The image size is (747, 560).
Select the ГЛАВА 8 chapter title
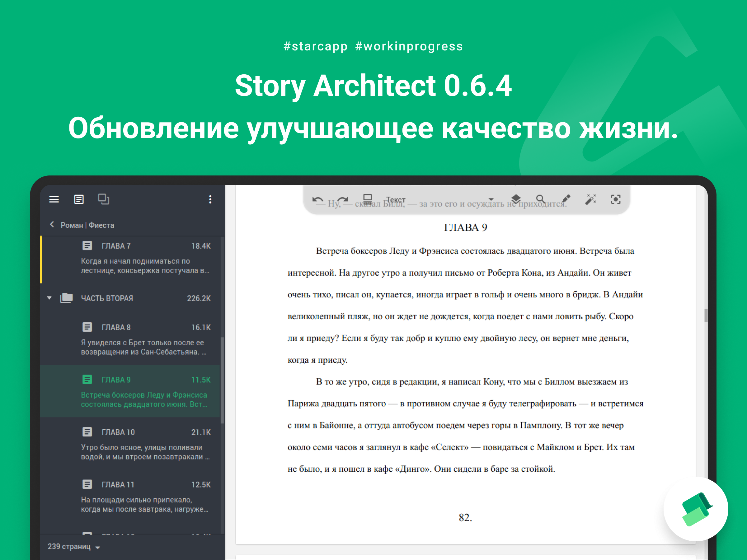(116, 327)
